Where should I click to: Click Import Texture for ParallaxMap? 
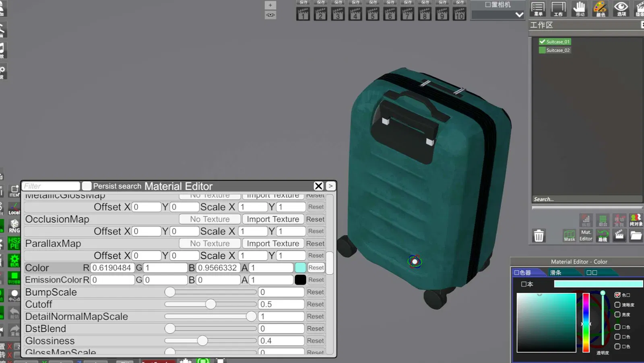tap(273, 243)
